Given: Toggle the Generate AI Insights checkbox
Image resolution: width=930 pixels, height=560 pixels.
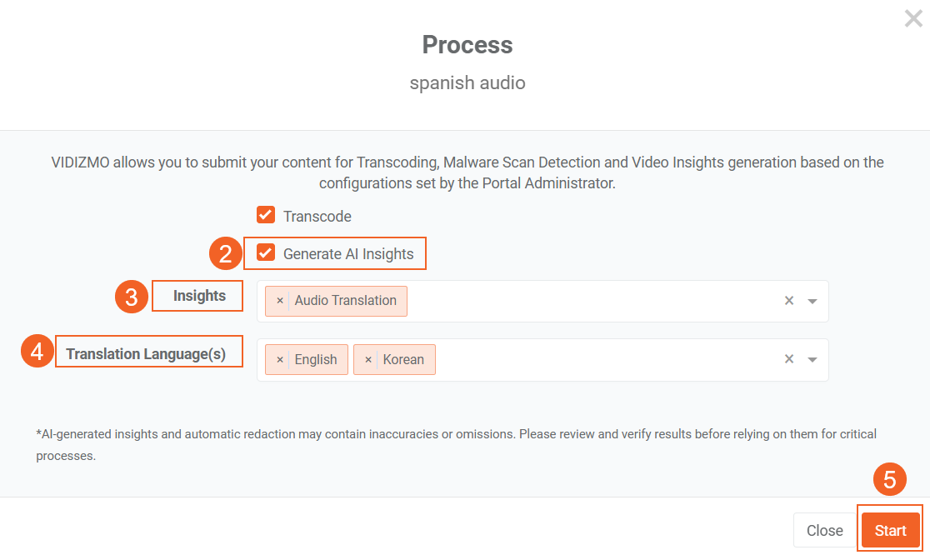Looking at the screenshot, I should pyautogui.click(x=266, y=253).
